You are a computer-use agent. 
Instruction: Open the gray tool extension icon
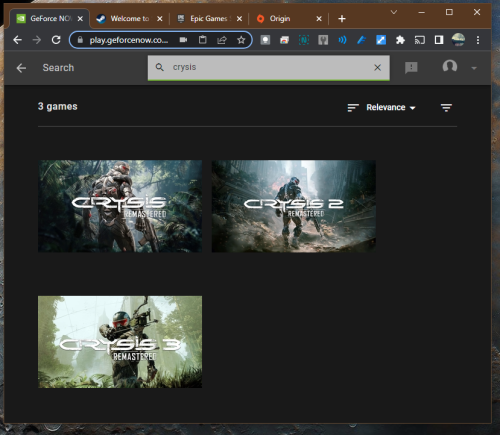[323, 40]
